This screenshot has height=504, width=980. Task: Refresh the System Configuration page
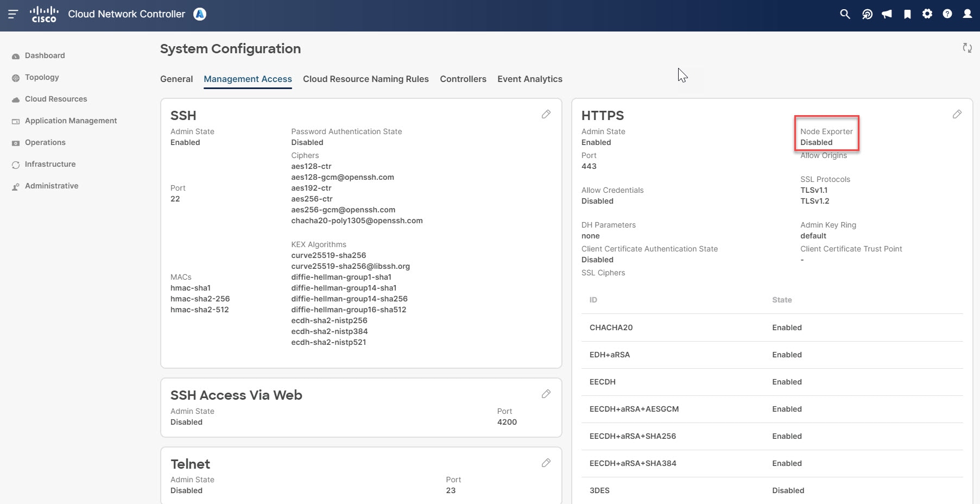pyautogui.click(x=967, y=48)
